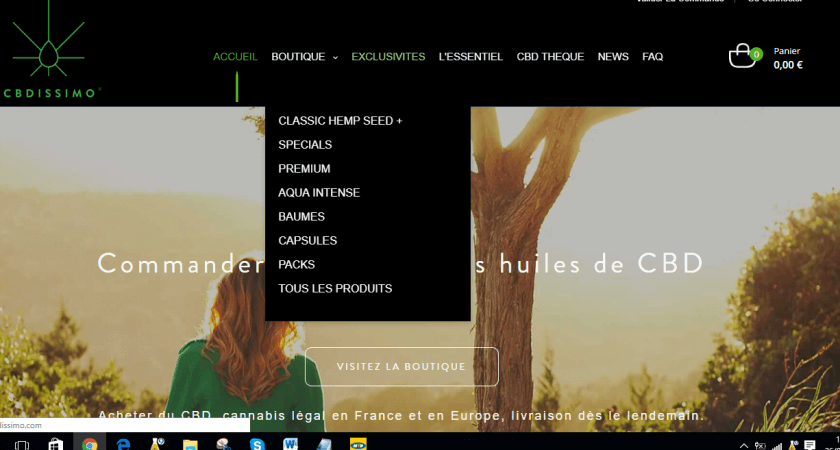Open Word from the taskbar
Viewport: 840px width, 450px height.
click(x=291, y=444)
